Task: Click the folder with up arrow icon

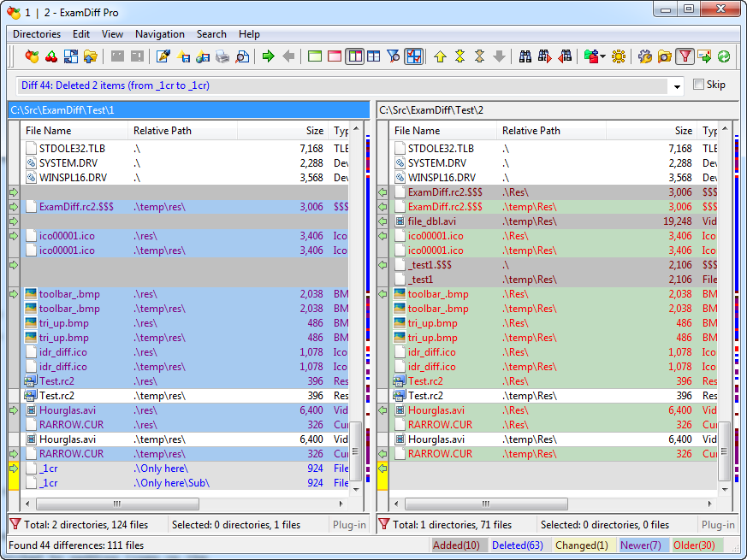Action: pos(91,56)
